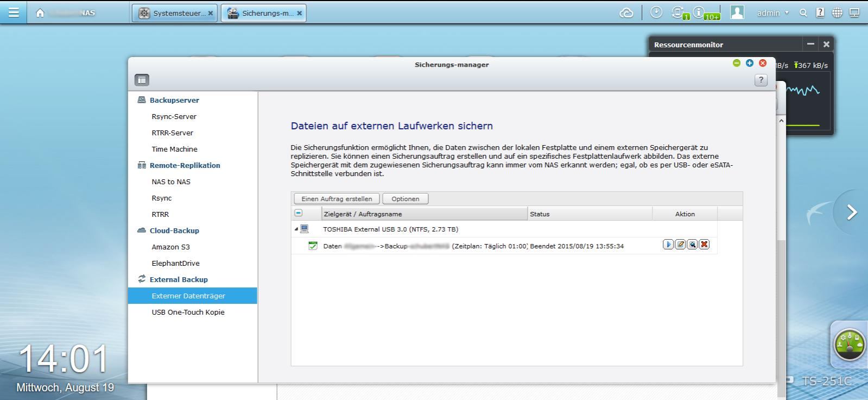Maximize Sicherungs-manager with the blue plus button
This screenshot has height=400, width=868.
coord(749,63)
